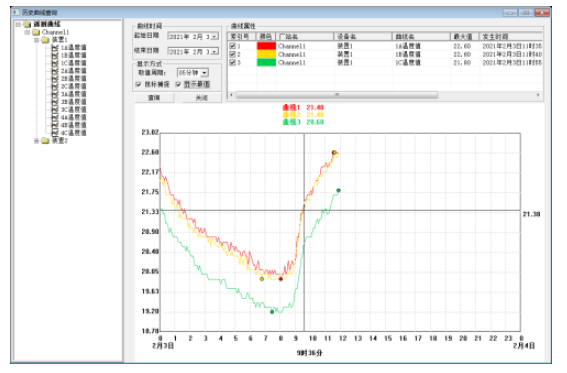
Task: Expand the 装置2 tree node
Action: [x=36, y=141]
